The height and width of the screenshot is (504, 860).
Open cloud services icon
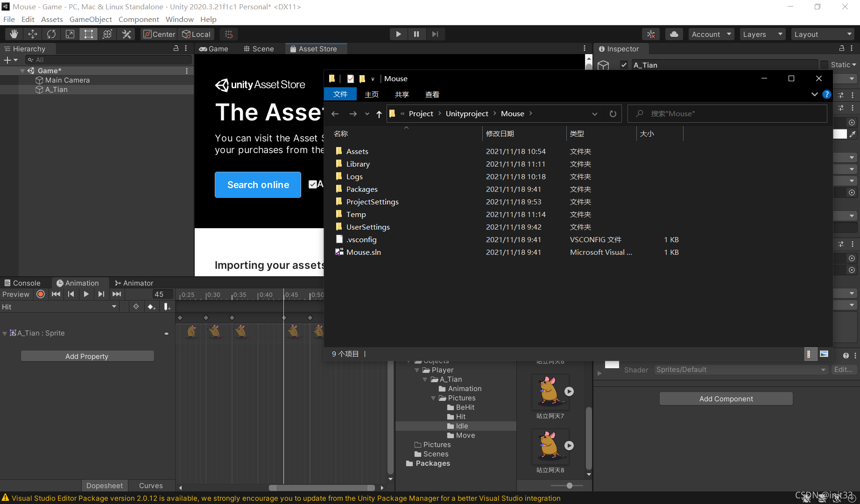[x=674, y=34]
